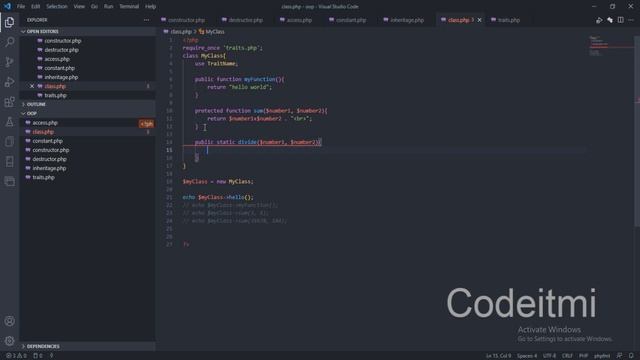Open Explorer views and More Actions ellipsis
This screenshot has height=360, width=640.
coord(147,20)
